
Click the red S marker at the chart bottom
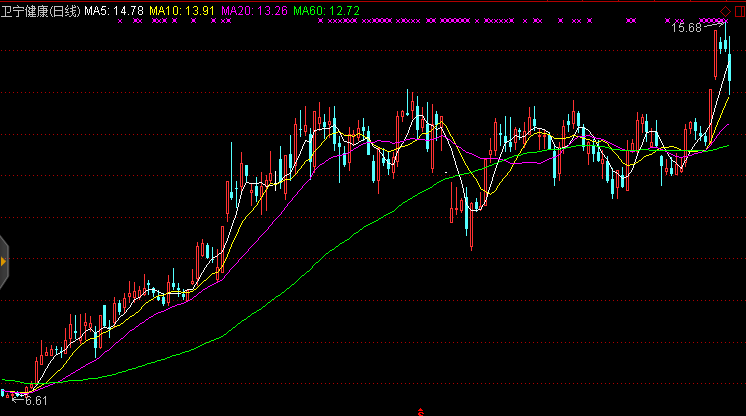(421, 412)
